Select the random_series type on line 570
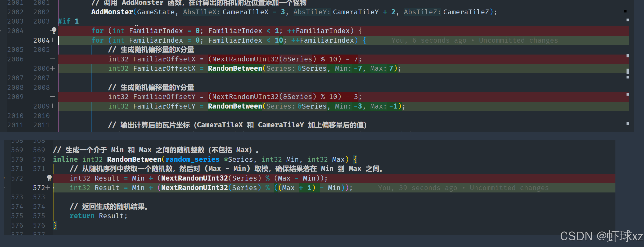The height and width of the screenshot is (247, 644). (192, 159)
